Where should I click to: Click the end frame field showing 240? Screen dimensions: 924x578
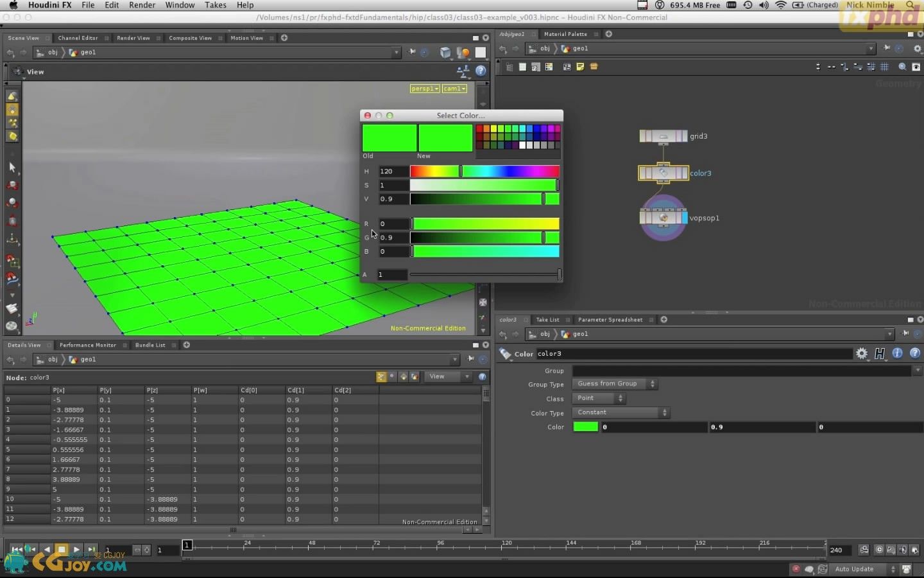[840, 550]
